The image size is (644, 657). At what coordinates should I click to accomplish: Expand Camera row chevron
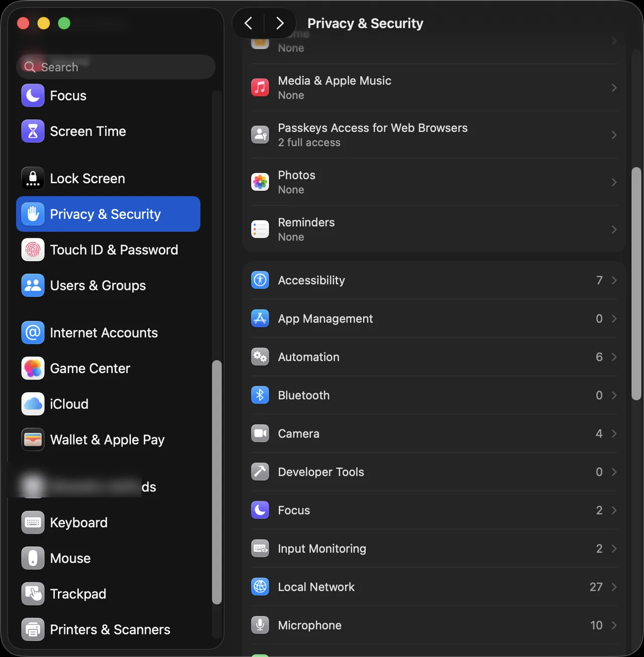(x=614, y=433)
